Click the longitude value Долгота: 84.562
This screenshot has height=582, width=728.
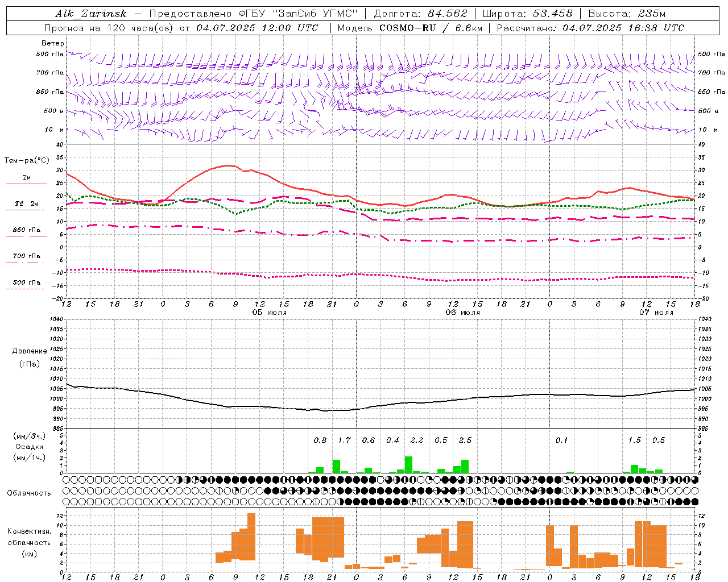point(420,14)
